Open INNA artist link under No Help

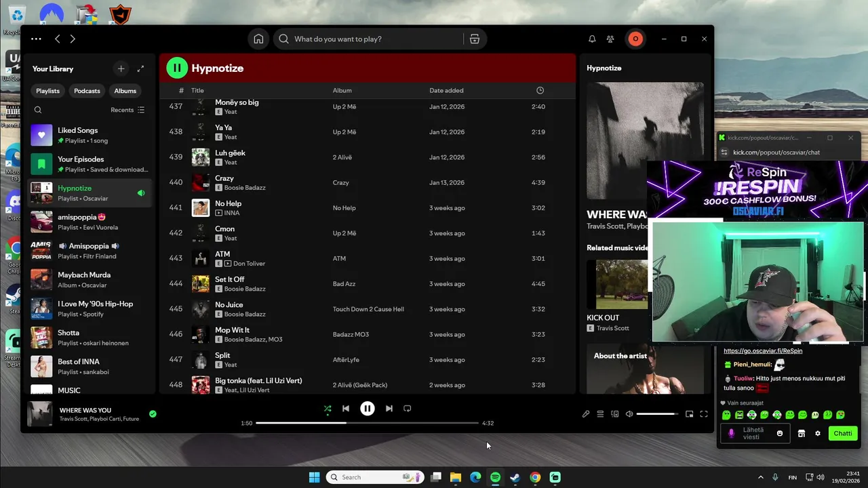[x=232, y=213]
